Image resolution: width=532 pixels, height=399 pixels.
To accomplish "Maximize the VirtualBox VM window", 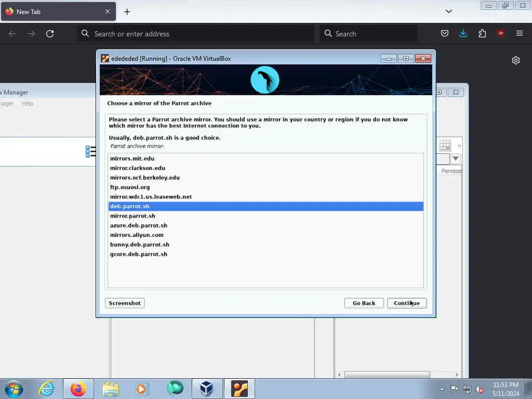I will tap(406, 59).
